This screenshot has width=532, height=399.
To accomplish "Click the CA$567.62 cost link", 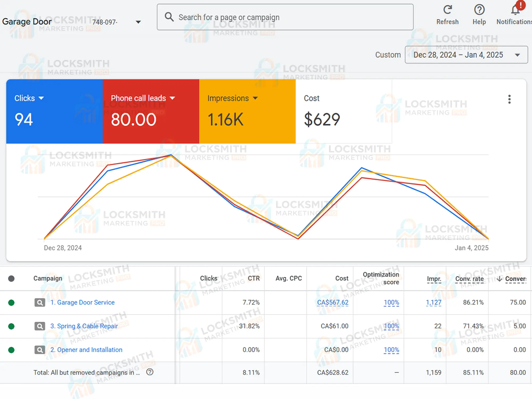I will pyautogui.click(x=333, y=302).
